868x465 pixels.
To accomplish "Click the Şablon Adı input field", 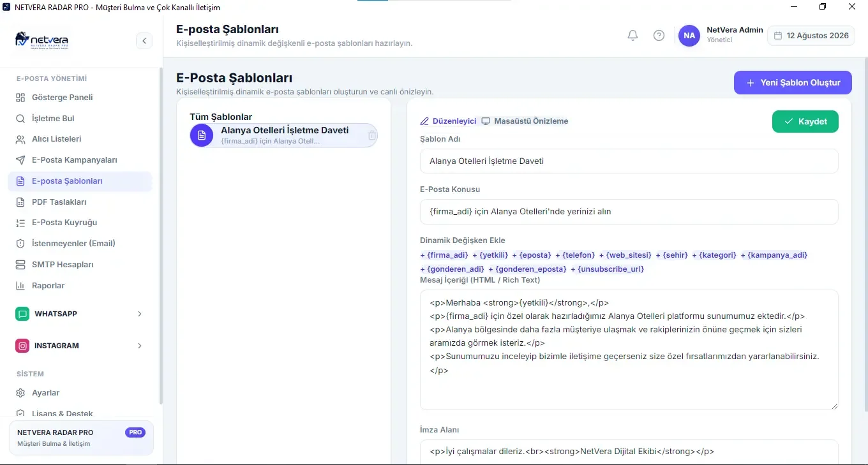I will click(629, 161).
